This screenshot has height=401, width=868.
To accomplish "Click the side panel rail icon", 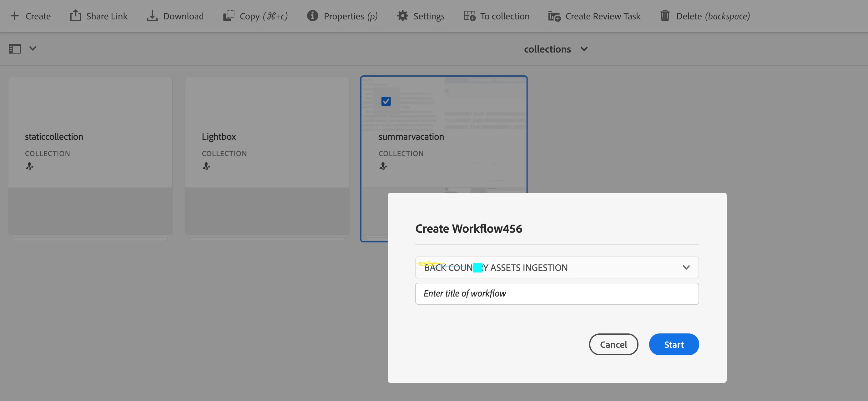I will [x=14, y=49].
